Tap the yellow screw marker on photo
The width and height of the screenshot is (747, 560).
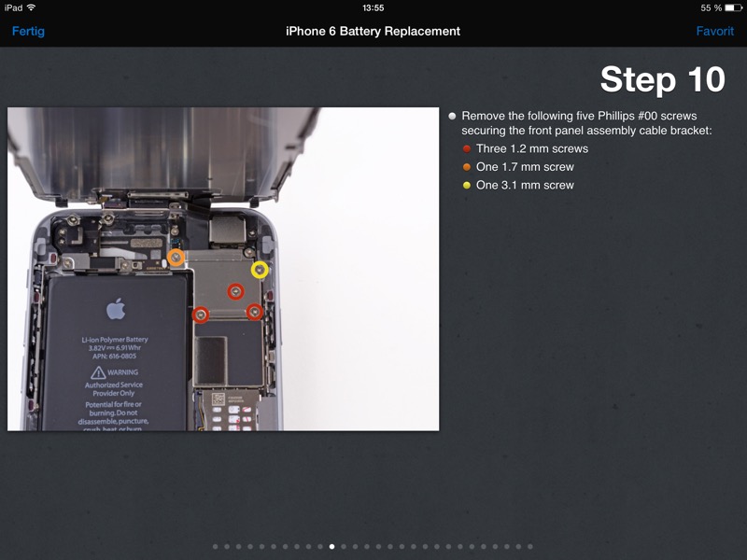tap(260, 270)
